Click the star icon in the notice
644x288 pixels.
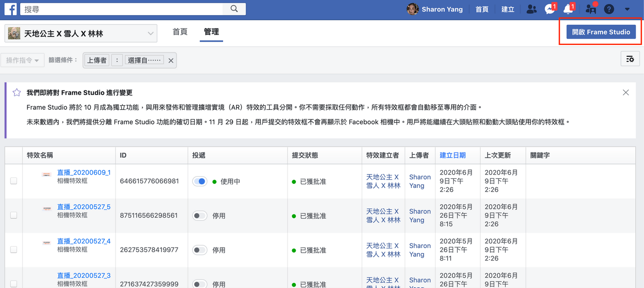pos(17,92)
